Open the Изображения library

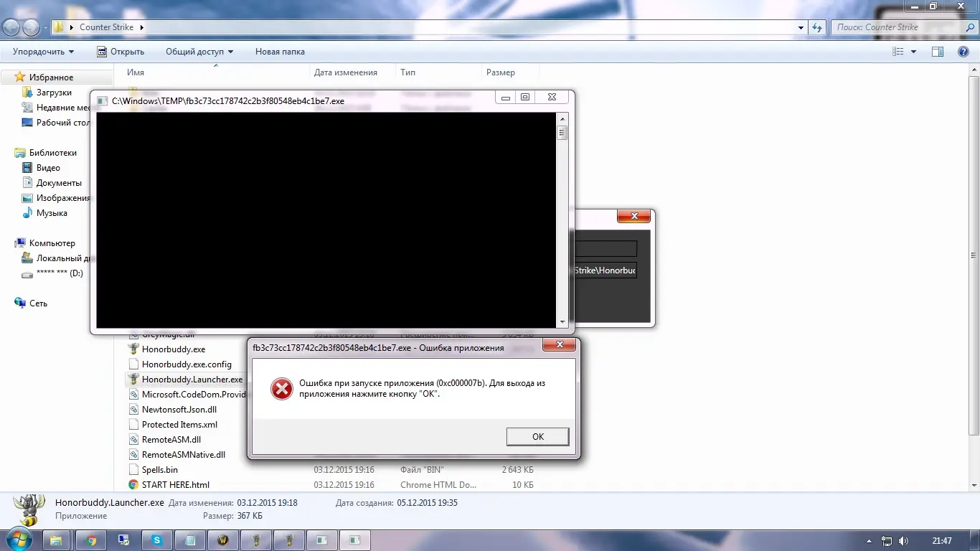click(63, 198)
